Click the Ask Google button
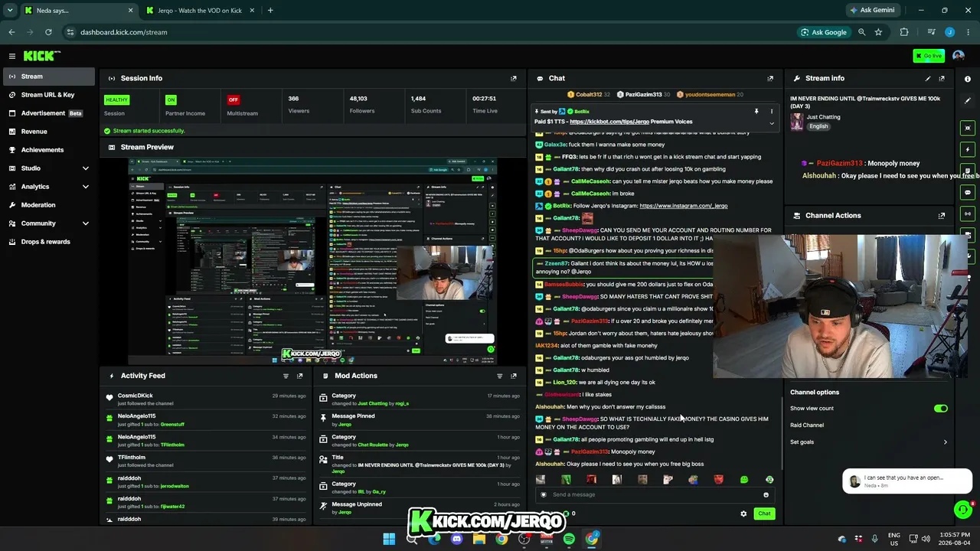 824,32
